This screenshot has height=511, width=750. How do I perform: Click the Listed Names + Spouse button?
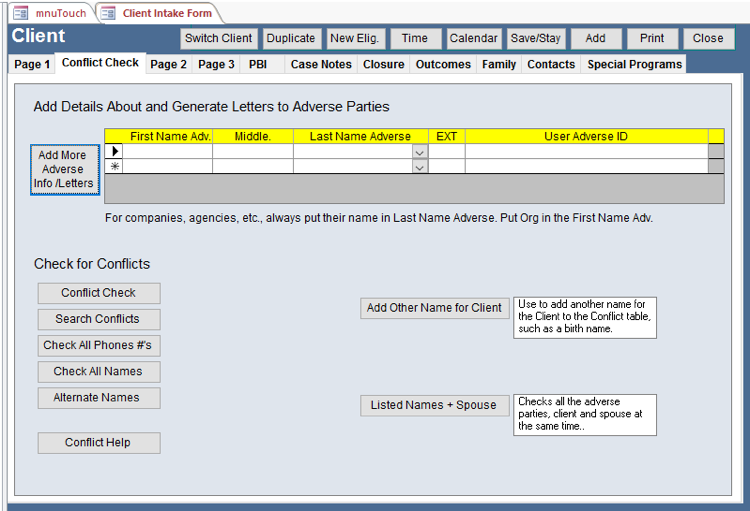(434, 405)
